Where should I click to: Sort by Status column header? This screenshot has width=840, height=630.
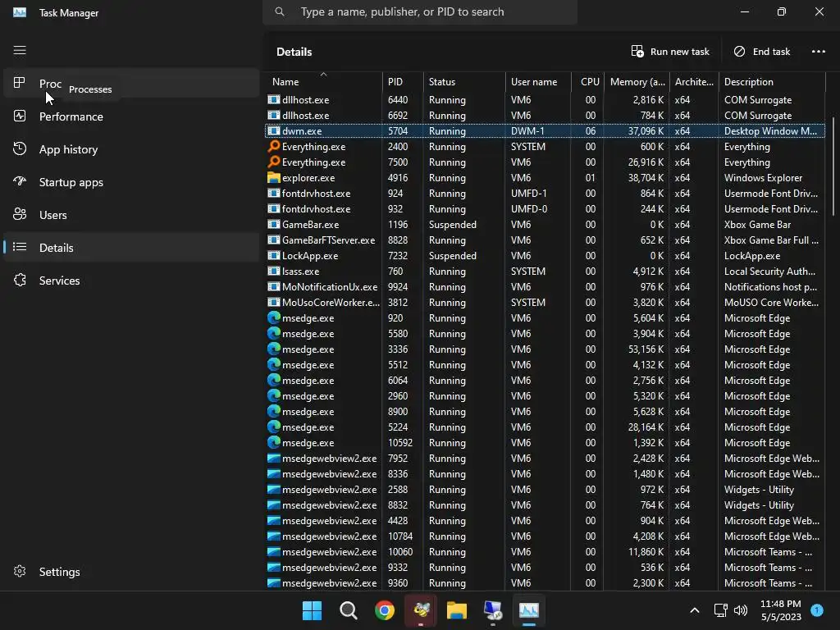[x=464, y=81]
